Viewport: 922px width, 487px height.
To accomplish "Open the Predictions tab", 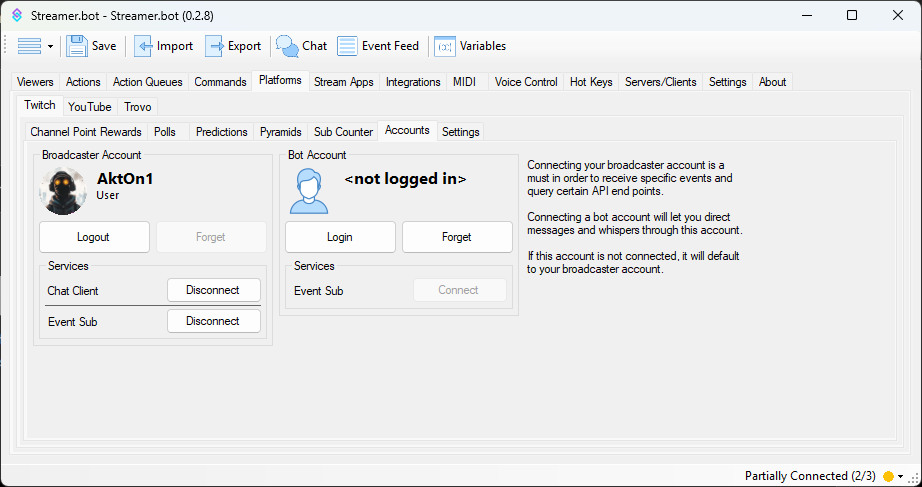I will pos(222,132).
